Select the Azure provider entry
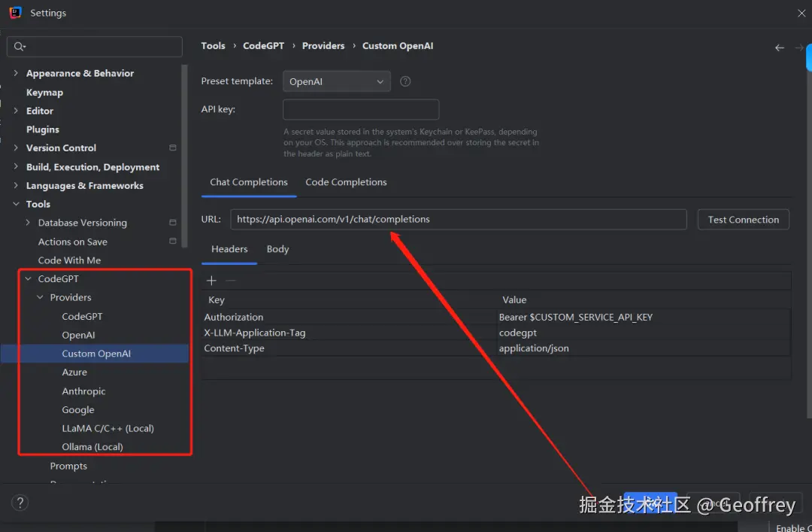 point(74,372)
